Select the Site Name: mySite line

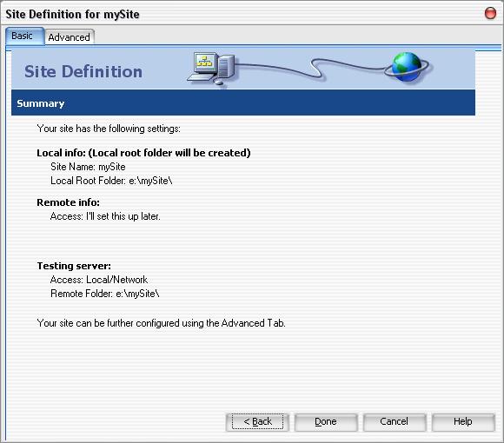[88, 167]
